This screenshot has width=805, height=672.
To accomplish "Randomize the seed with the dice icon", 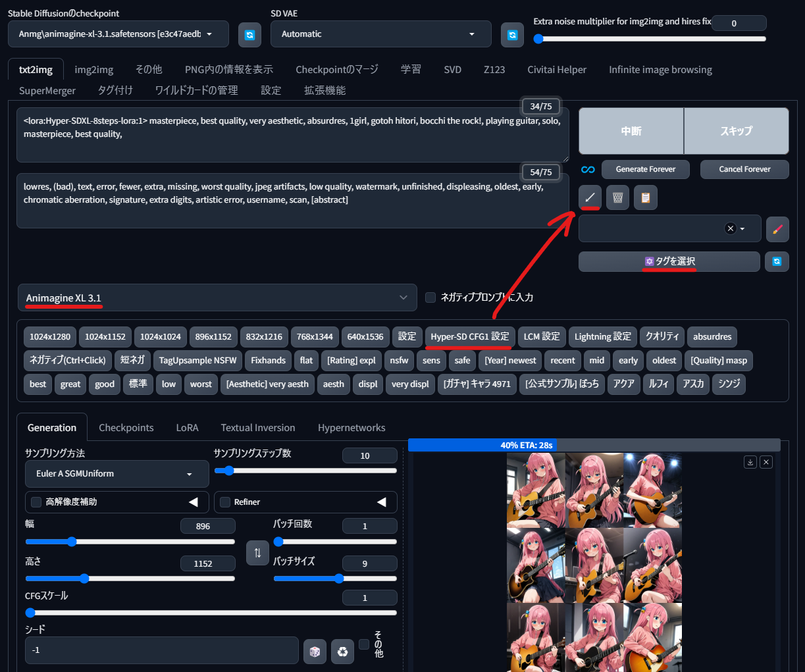I will point(315,651).
